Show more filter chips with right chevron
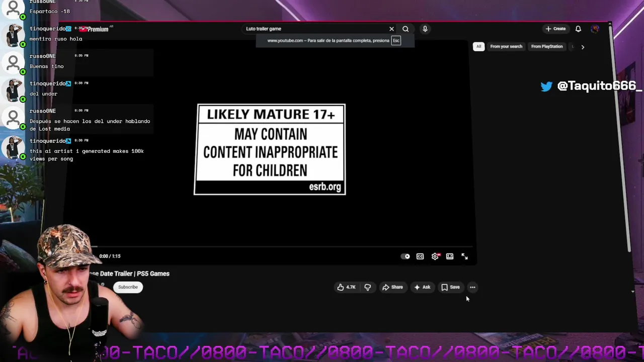 [583, 47]
